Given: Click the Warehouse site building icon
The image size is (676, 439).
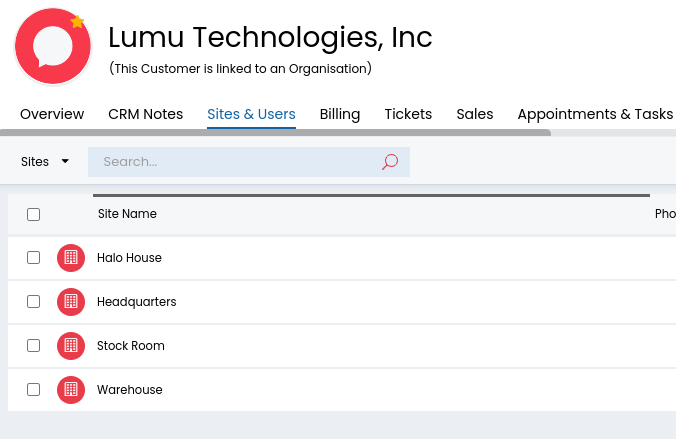Looking at the screenshot, I should tap(70, 390).
